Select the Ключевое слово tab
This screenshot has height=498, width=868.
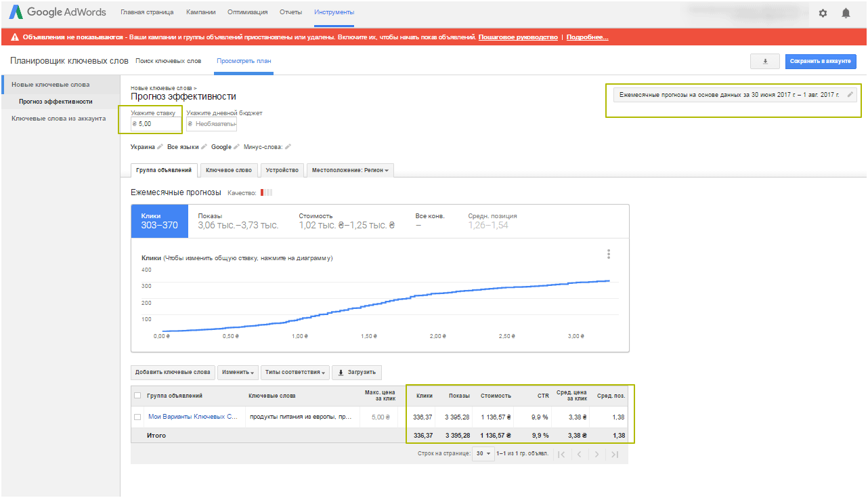pos(229,170)
